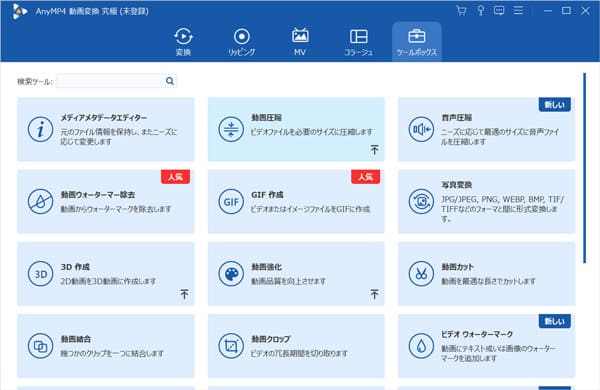600x390 pixels.
Task: Open the 動画クロップ crop icon
Action: tap(231, 346)
